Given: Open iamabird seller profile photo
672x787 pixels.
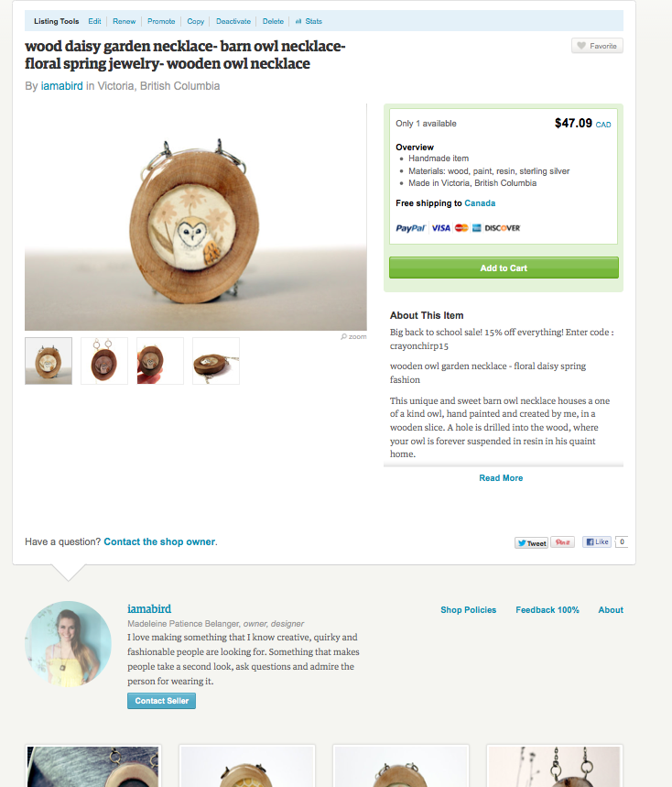Looking at the screenshot, I should click(68, 643).
